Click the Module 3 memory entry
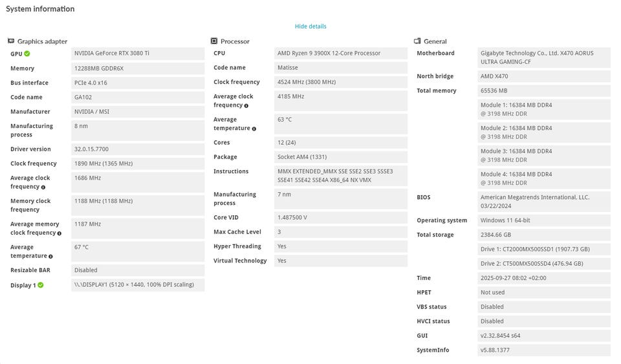 (x=544, y=155)
